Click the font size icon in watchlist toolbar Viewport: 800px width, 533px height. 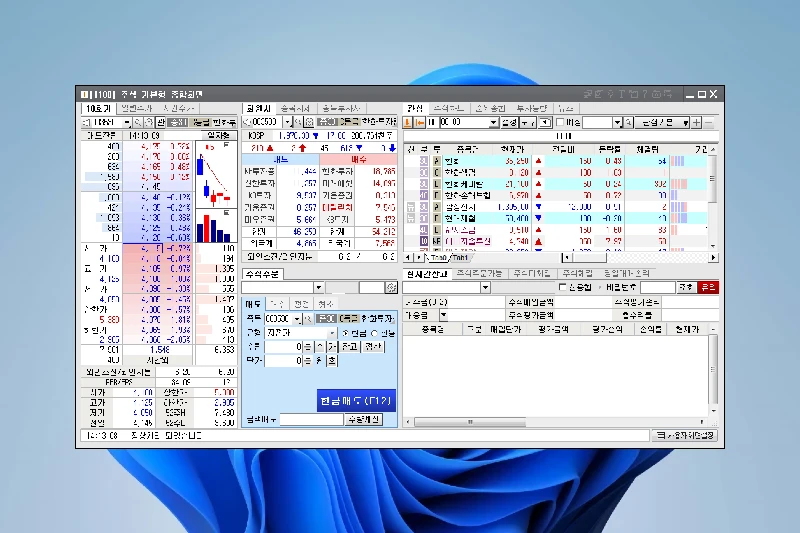[528, 122]
